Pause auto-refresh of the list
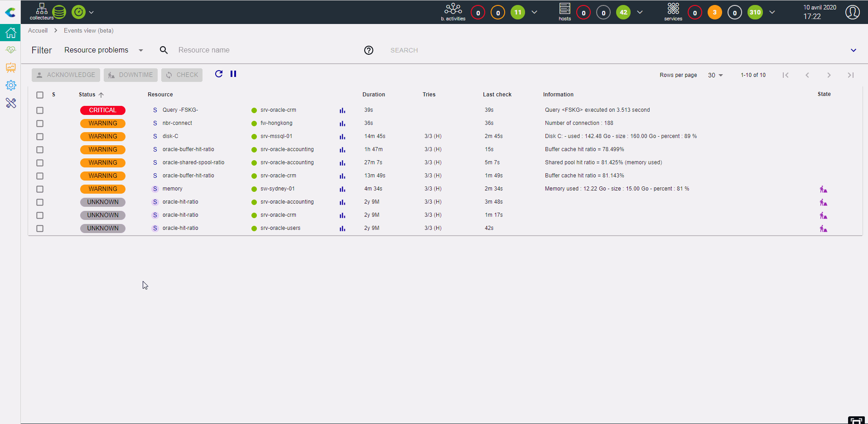Screen dimensions: 868x424 pyautogui.click(x=233, y=74)
